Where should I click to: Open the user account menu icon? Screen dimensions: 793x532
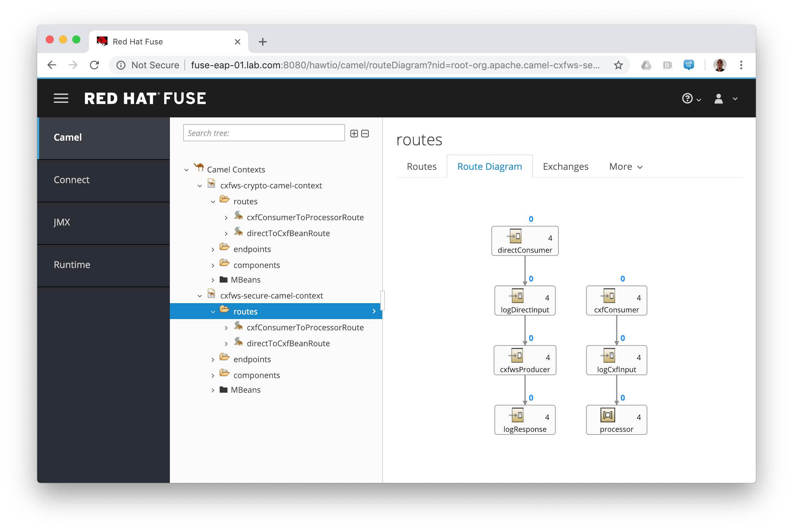coord(719,99)
